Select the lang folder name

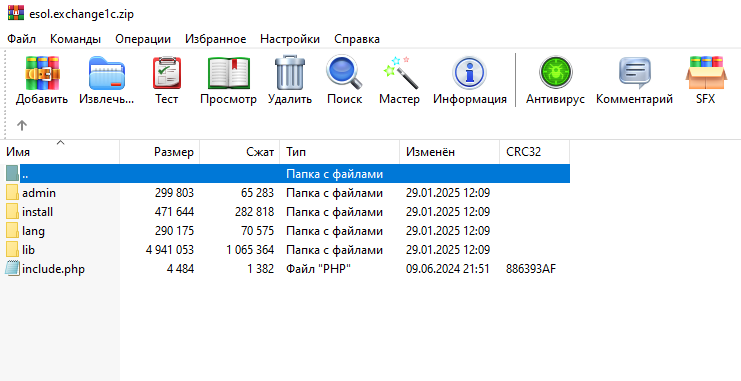click(x=34, y=231)
